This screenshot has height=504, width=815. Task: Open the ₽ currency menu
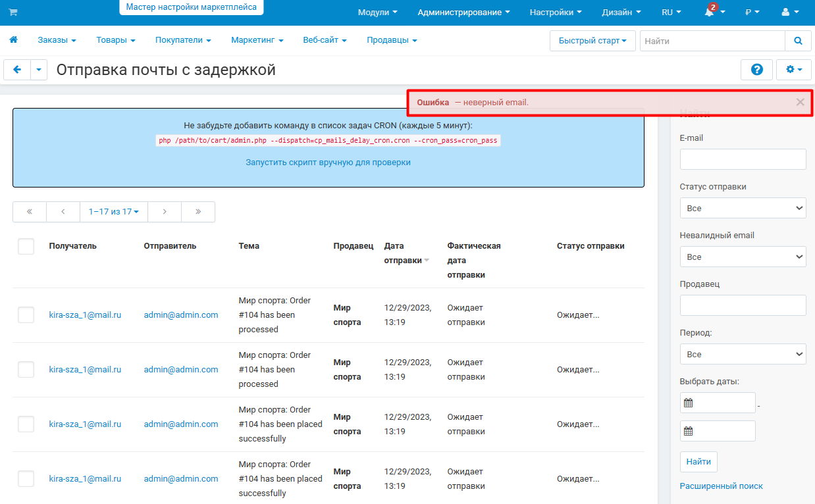click(752, 12)
